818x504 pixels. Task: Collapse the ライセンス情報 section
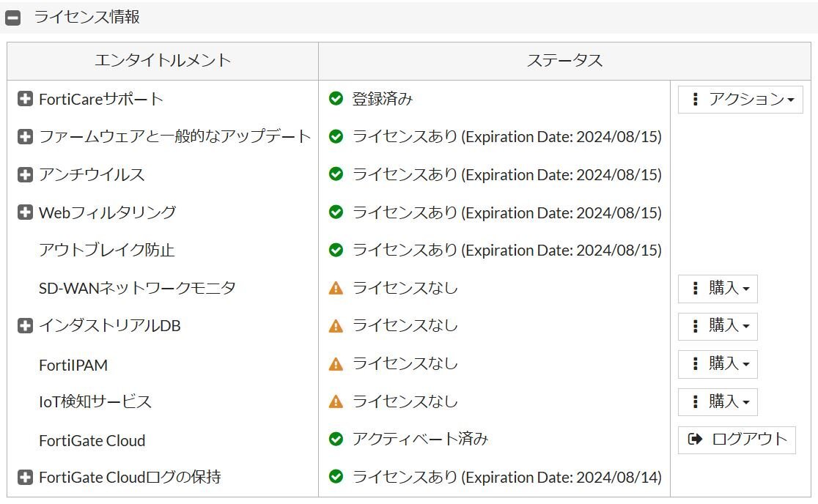coord(13,18)
